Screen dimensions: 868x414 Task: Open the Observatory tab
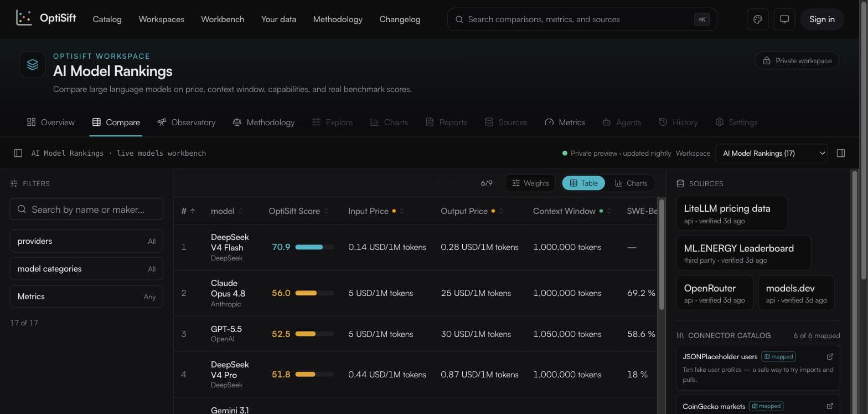186,122
